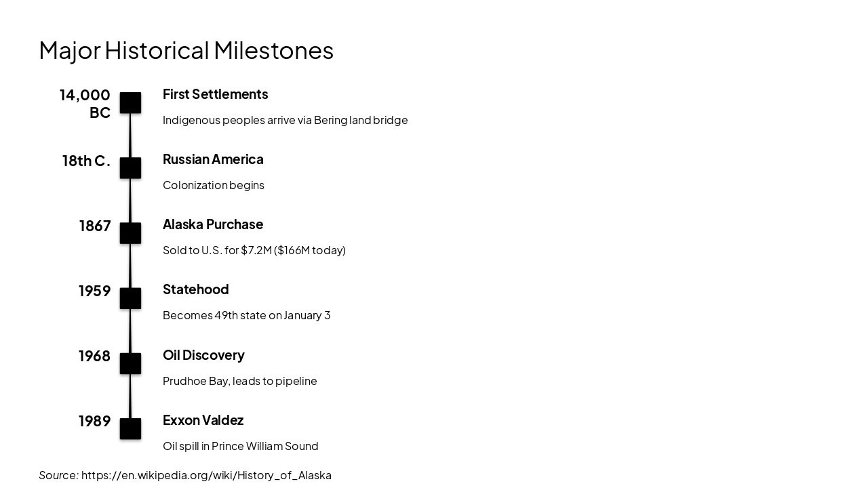Click the $7.2M sale description text
The width and height of the screenshot is (868, 488).
tap(254, 250)
